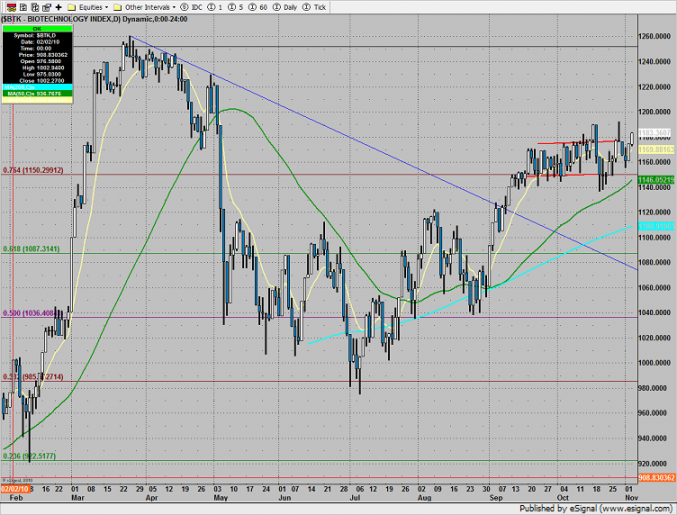Open the Other Intervals dropdown
677x515 pixels.
145,7
